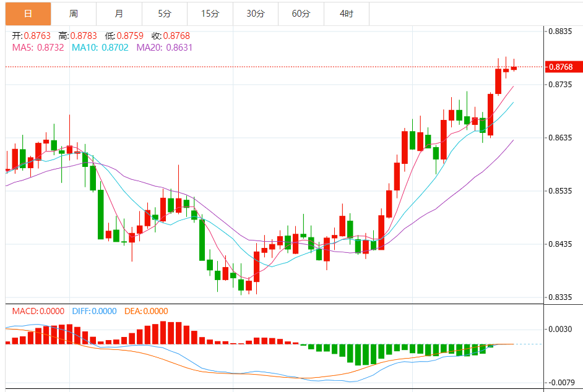Click the 0.8535 price axis label

coord(561,191)
